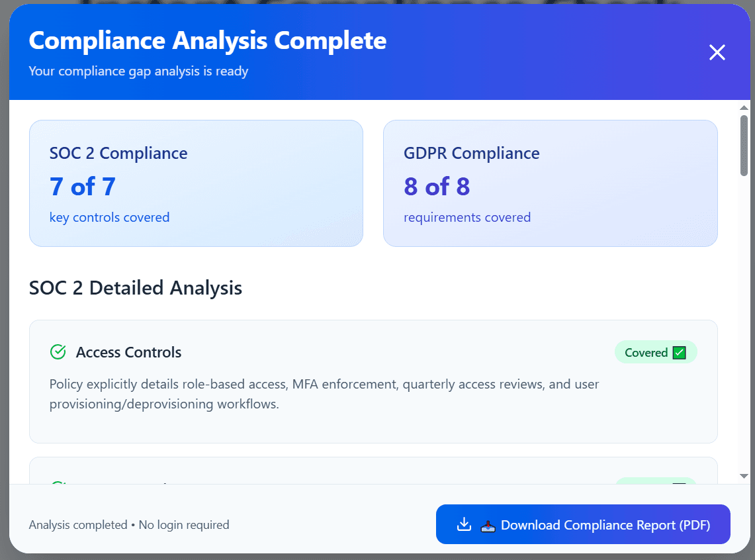Screen dimensions: 755x560
Task: Click the Access Controls policy description text
Action: [324, 394]
